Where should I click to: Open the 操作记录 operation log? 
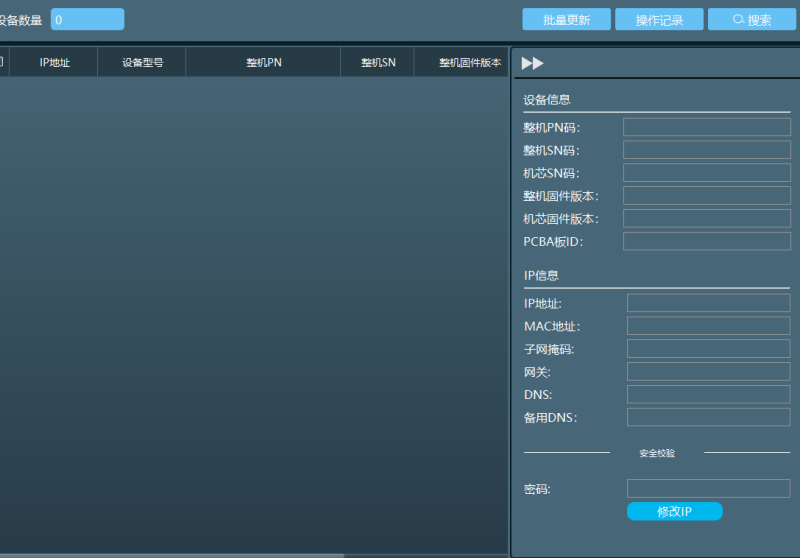pos(659,20)
